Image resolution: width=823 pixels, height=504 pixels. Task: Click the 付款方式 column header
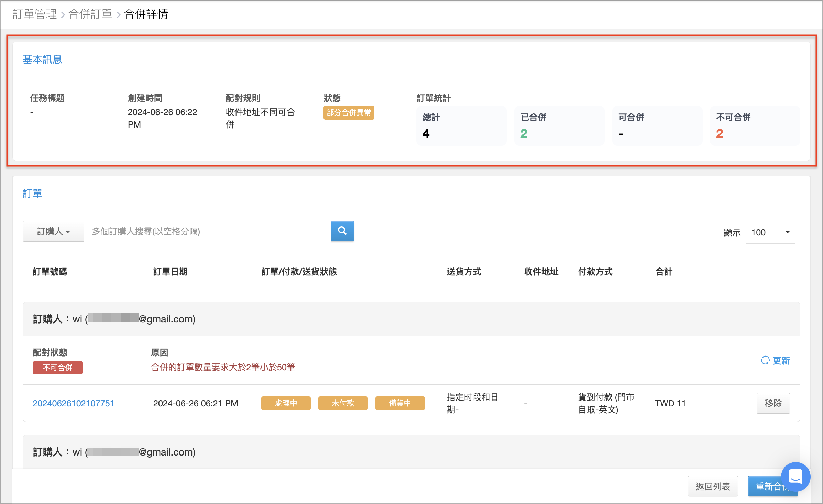[595, 272]
